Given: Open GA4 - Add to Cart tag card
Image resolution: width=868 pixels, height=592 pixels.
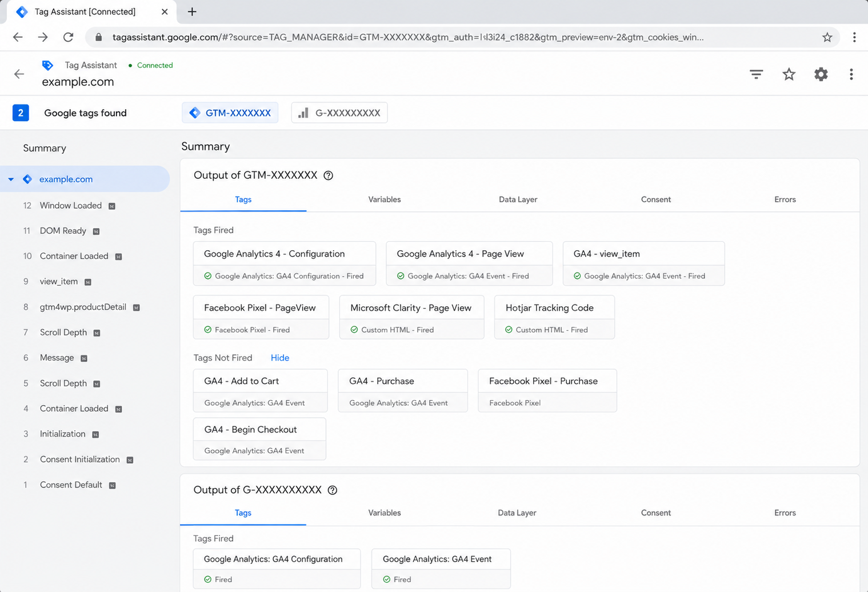Looking at the screenshot, I should click(261, 390).
